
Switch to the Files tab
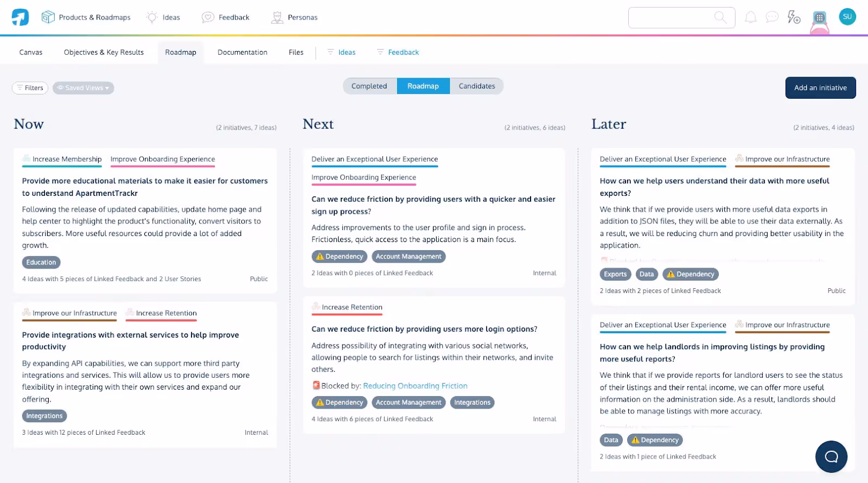296,52
